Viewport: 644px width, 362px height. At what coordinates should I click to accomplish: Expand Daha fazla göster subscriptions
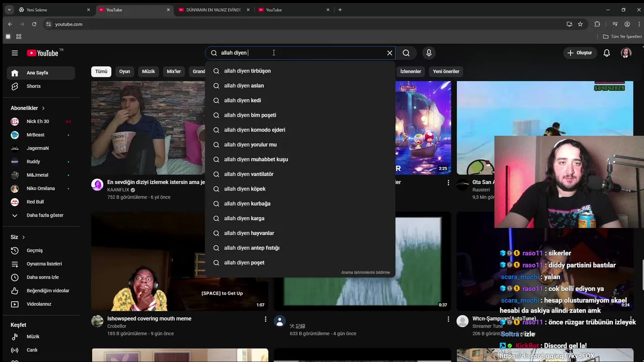[41, 215]
